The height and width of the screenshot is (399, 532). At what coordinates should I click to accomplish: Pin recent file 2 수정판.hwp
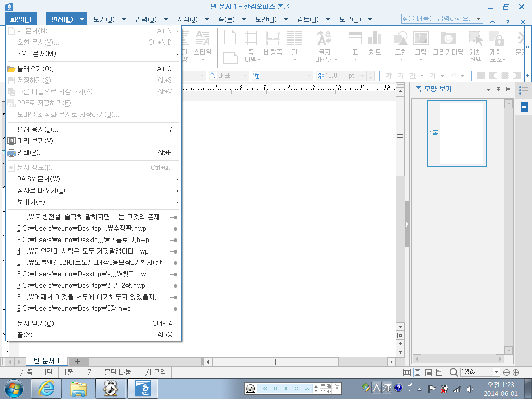pos(174,229)
